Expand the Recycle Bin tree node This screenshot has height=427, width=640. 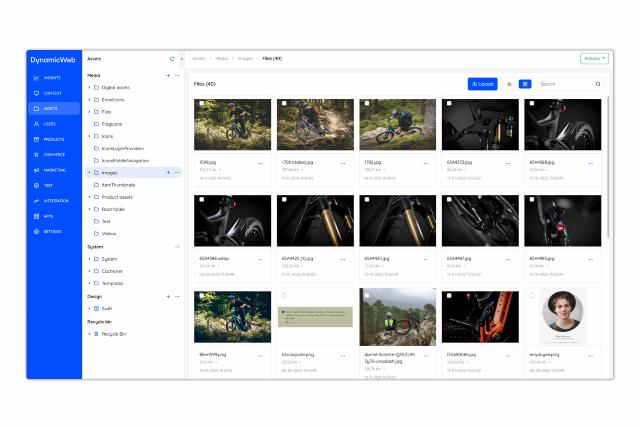[x=89, y=333]
